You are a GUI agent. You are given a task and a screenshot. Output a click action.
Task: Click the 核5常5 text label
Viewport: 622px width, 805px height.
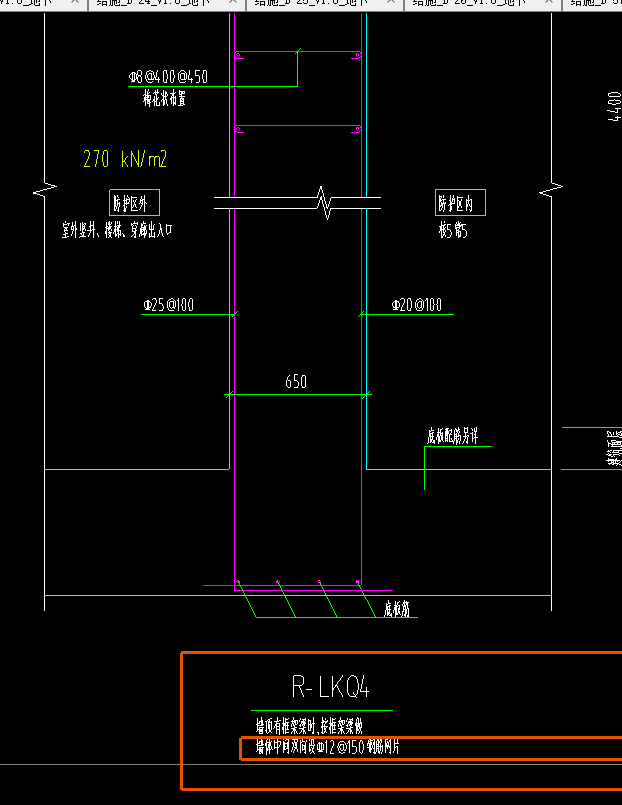[x=453, y=231]
